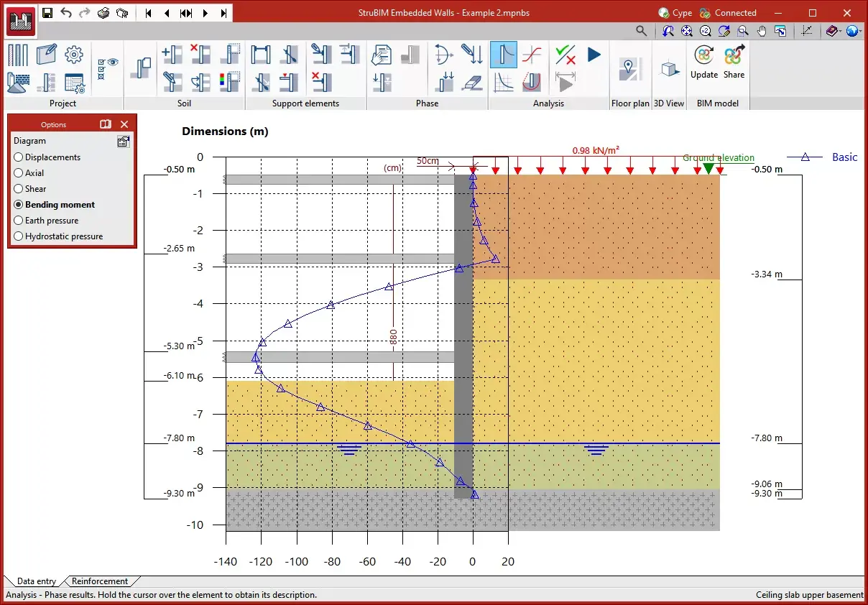Click the x2 zoom icon
The height and width of the screenshot is (605, 868).
(x=706, y=31)
